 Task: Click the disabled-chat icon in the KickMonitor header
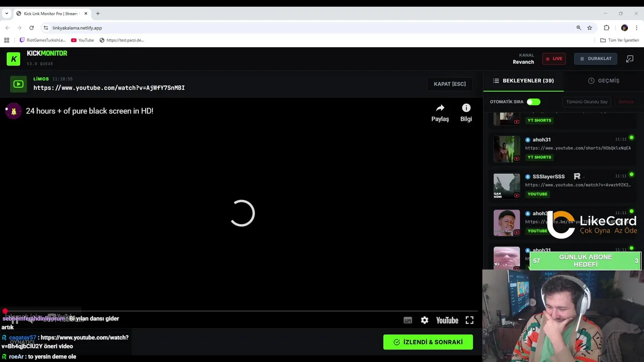coord(629,59)
